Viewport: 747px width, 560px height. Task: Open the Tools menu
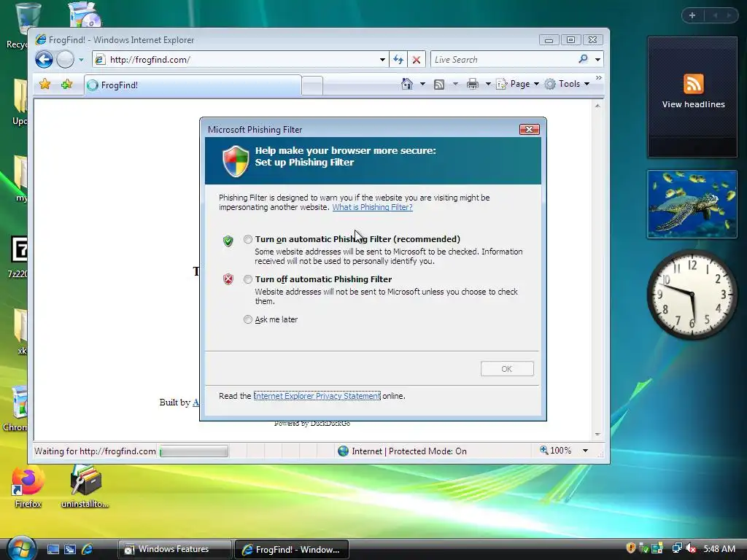tap(568, 84)
